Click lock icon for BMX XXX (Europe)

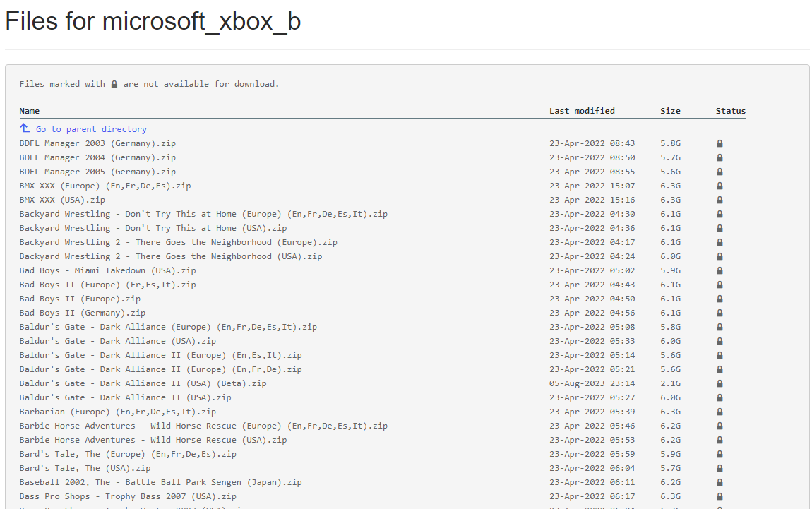[x=720, y=186]
